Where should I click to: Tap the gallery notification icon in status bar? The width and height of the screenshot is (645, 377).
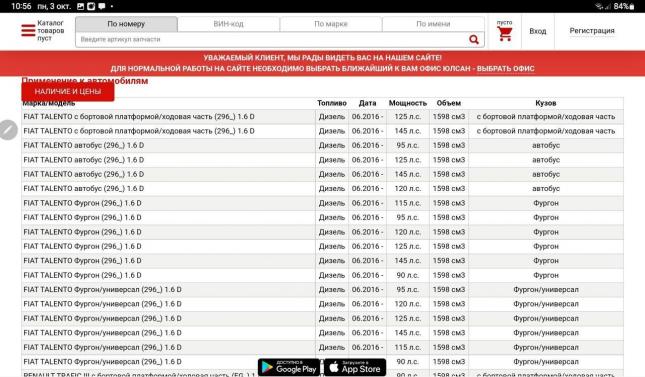pos(81,7)
